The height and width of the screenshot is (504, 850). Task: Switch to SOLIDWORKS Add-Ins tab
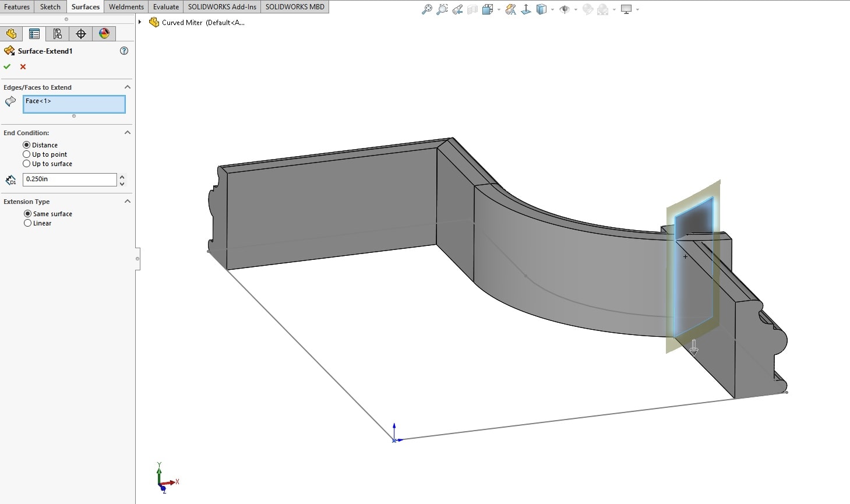click(222, 7)
